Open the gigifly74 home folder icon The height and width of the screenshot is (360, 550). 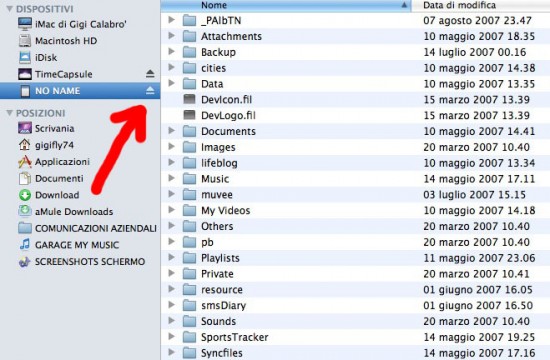point(25,145)
